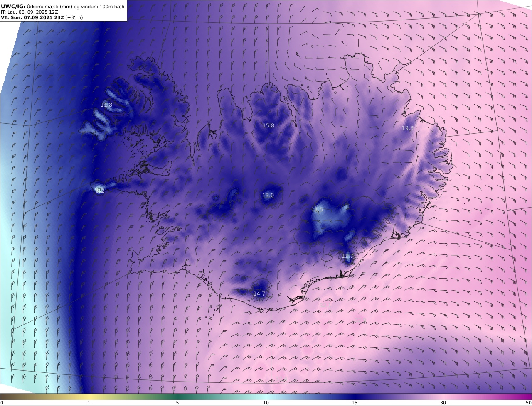The image size is (532, 406).
Task: Click the UWC/IG title text
Action: 13,6
